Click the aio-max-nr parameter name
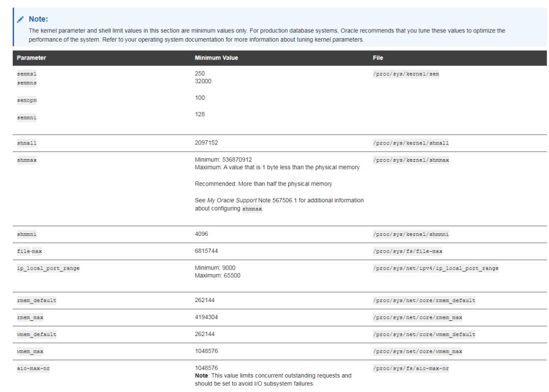The image size is (549, 392). pos(33,369)
